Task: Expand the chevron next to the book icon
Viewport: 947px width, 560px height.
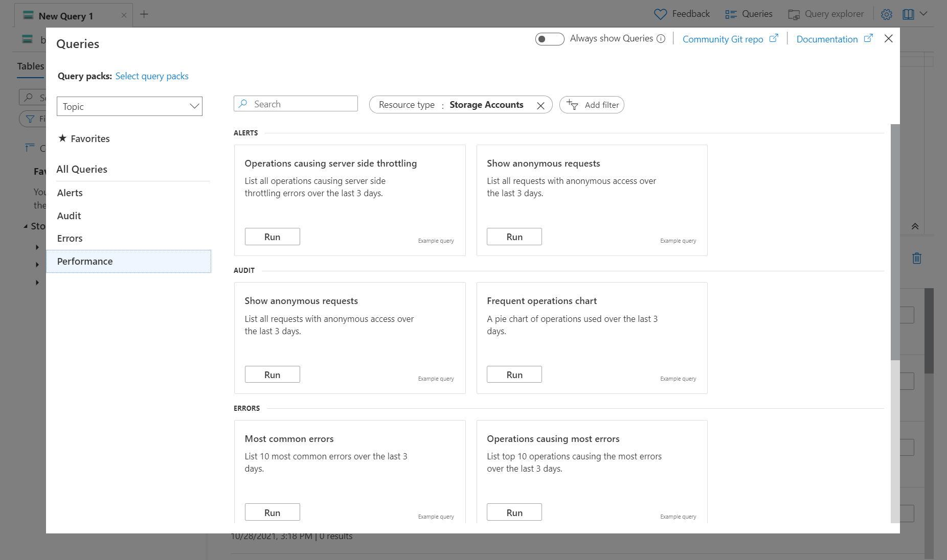Action: pyautogui.click(x=923, y=14)
